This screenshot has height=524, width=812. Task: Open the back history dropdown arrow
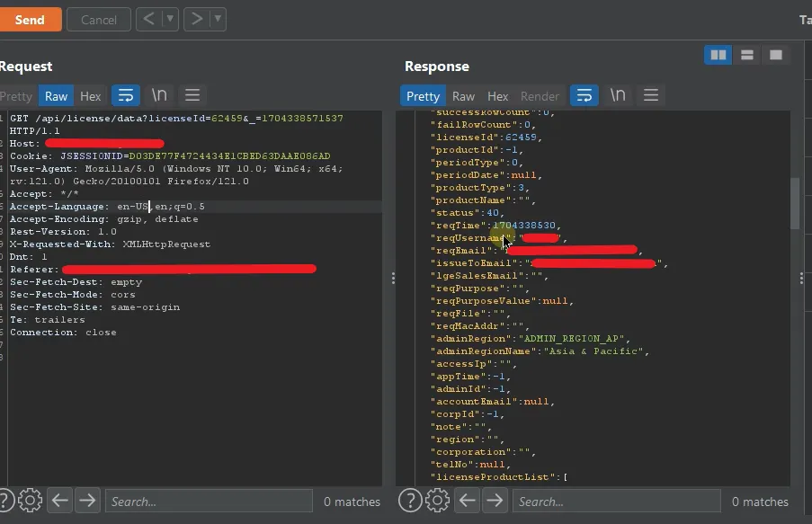click(x=169, y=19)
